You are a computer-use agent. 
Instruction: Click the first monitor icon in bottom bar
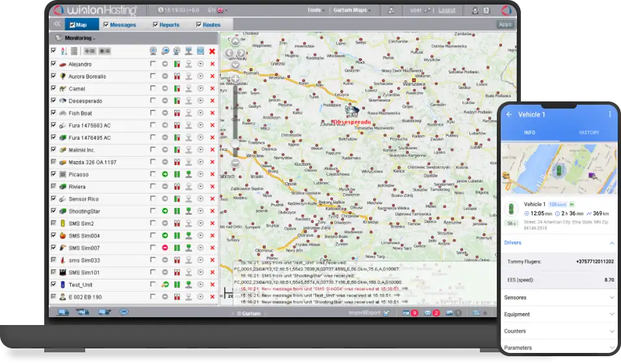(63, 312)
